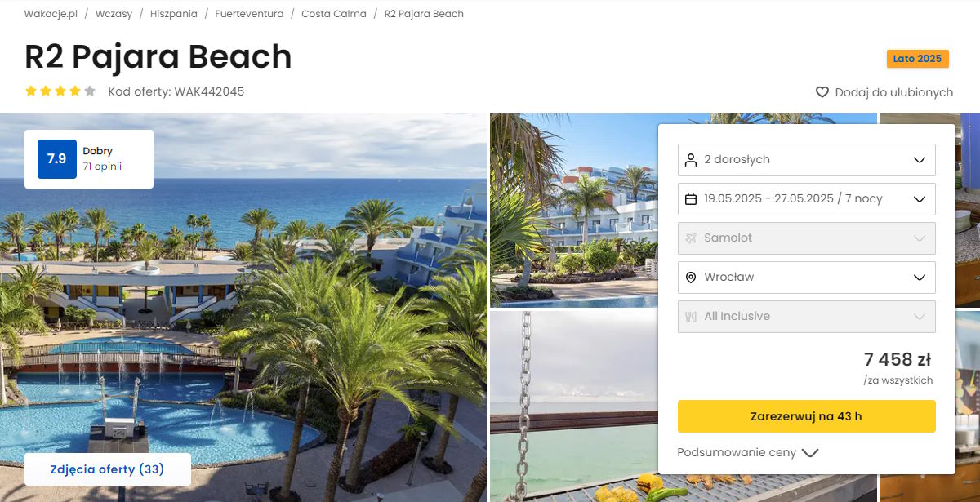Go to Wczasy in breadcrumb
This screenshot has height=502, width=980.
coord(114,14)
